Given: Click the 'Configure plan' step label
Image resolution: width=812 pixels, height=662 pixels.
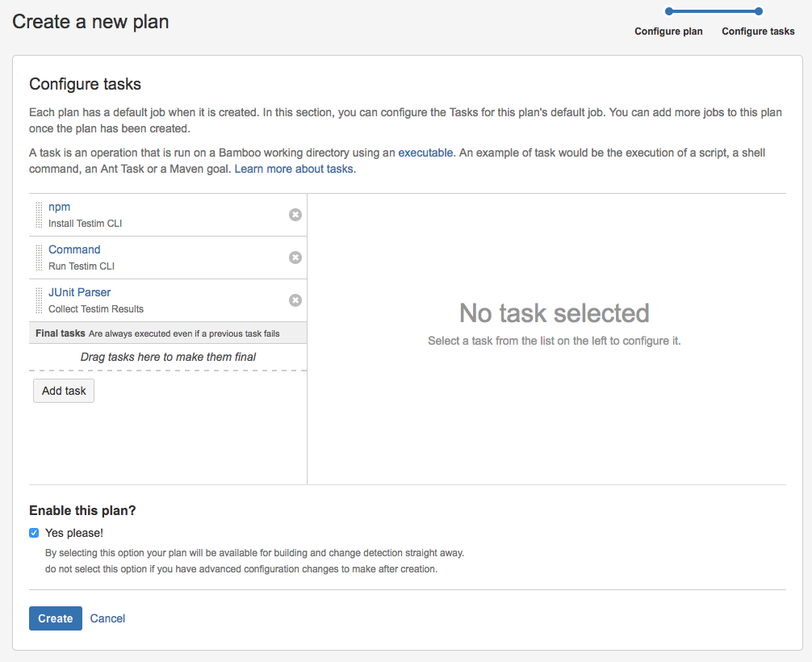Looking at the screenshot, I should click(x=668, y=31).
